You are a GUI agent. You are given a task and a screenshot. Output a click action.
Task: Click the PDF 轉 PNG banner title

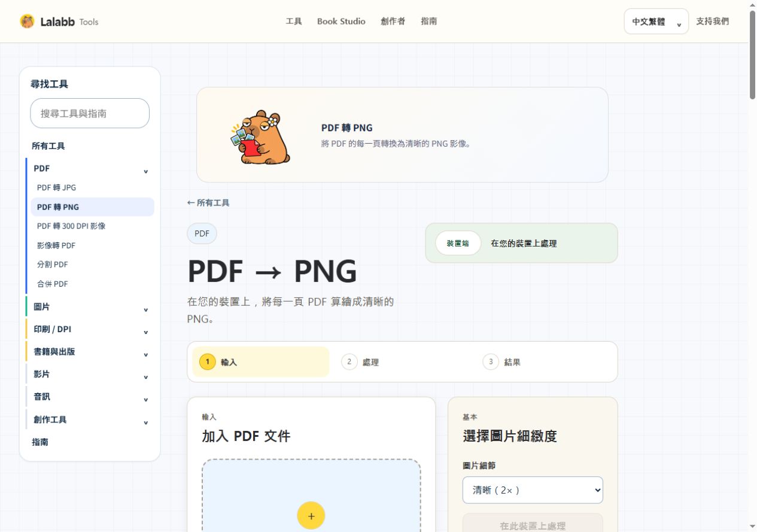click(347, 128)
